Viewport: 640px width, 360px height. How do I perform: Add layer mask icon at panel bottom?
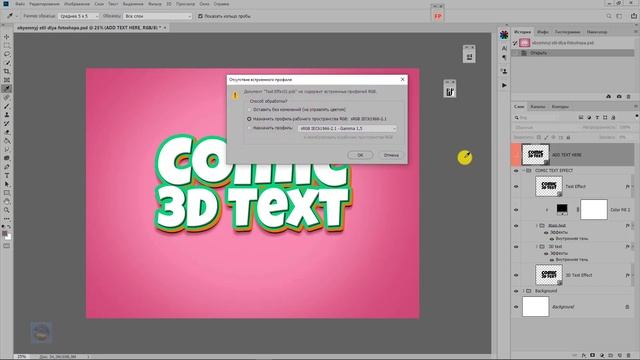point(593,356)
